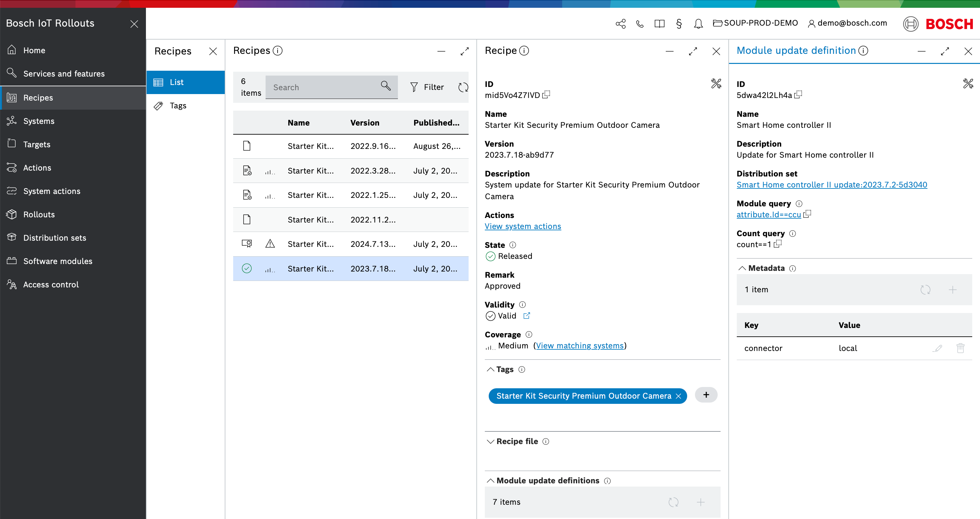
Task: Click View system actions link
Action: point(523,226)
